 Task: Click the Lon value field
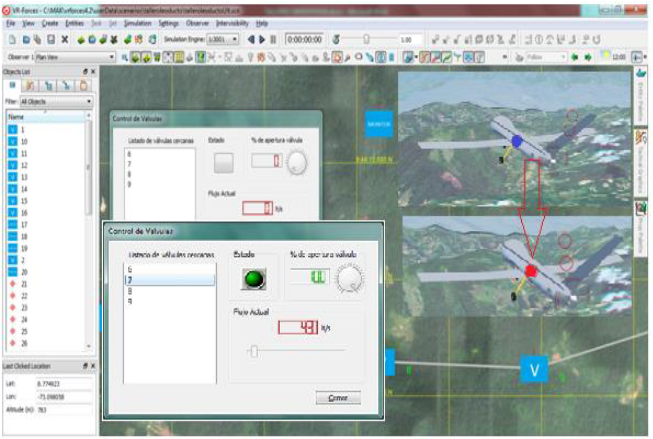(x=64, y=397)
